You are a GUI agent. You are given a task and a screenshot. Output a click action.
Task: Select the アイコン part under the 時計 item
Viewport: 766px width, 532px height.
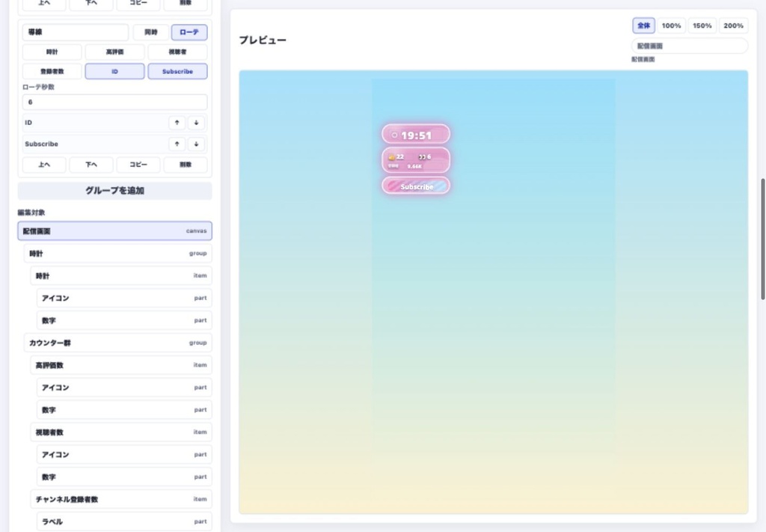(x=124, y=298)
